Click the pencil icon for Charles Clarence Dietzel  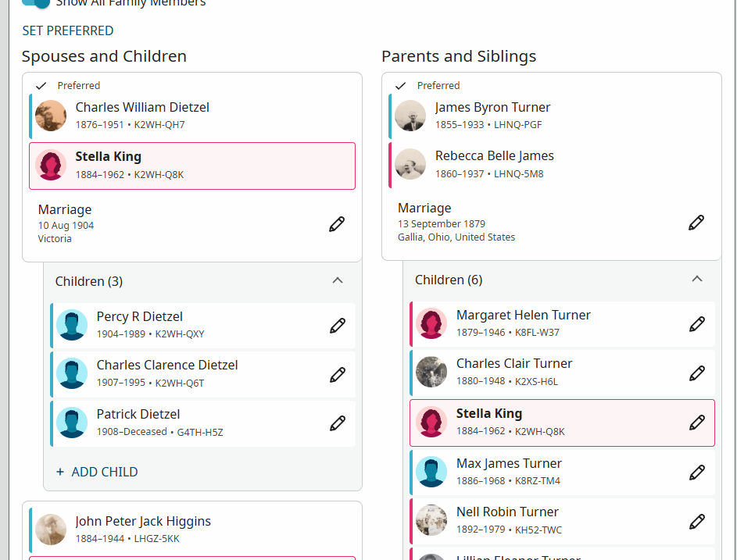338,375
